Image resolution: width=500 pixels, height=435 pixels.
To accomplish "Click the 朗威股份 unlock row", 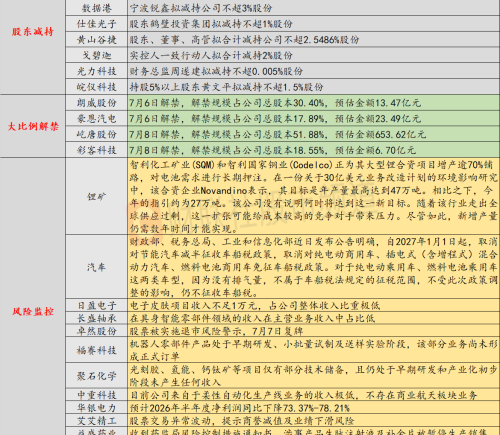I will coord(283,103).
